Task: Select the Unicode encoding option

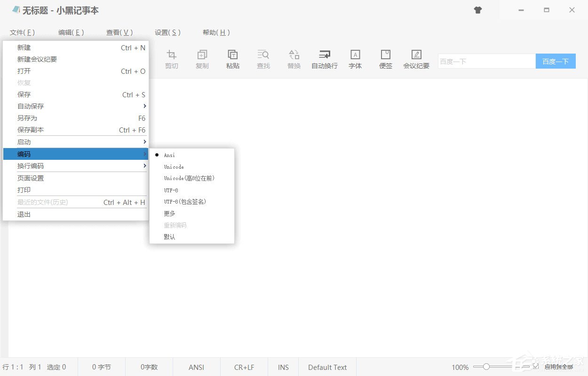Action: pos(174,166)
